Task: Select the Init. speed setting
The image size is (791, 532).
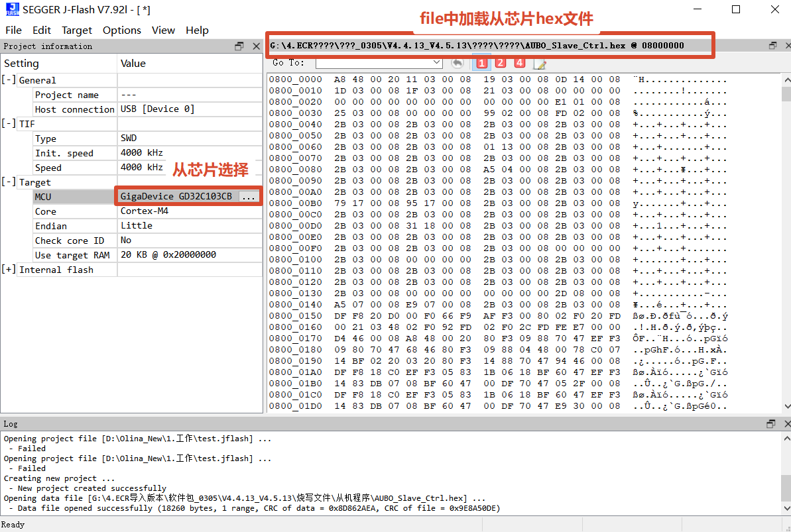Action: click(64, 153)
